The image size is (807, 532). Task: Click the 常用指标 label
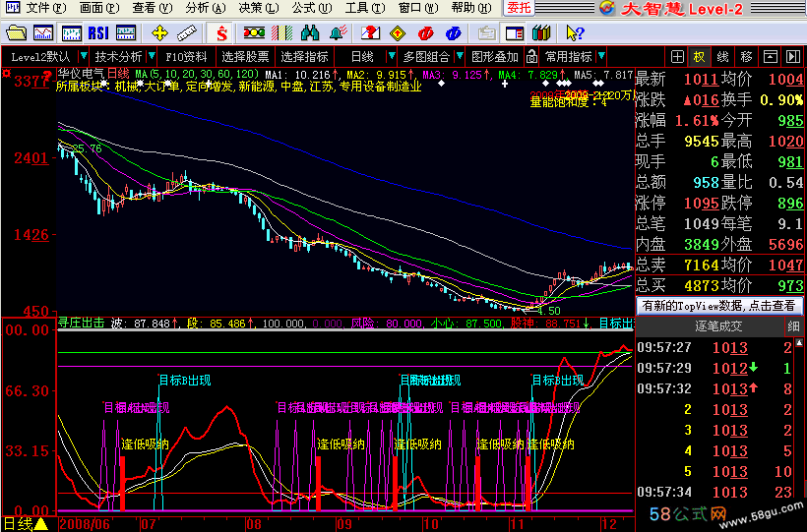click(568, 57)
